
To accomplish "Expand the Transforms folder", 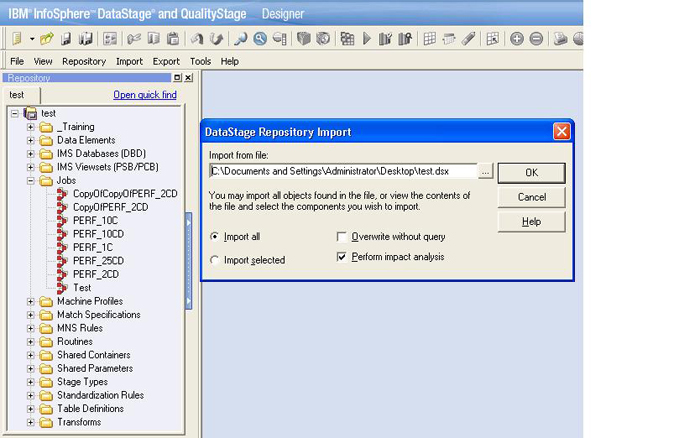I will tap(30, 422).
